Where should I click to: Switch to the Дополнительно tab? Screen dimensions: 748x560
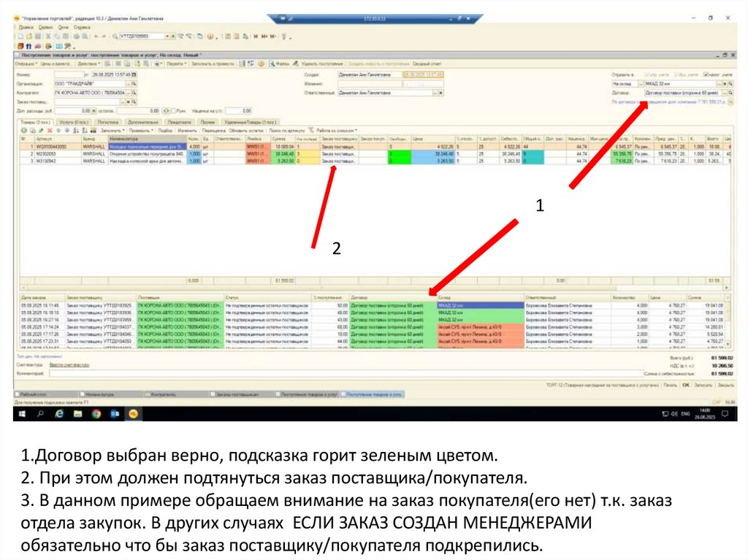[143, 123]
